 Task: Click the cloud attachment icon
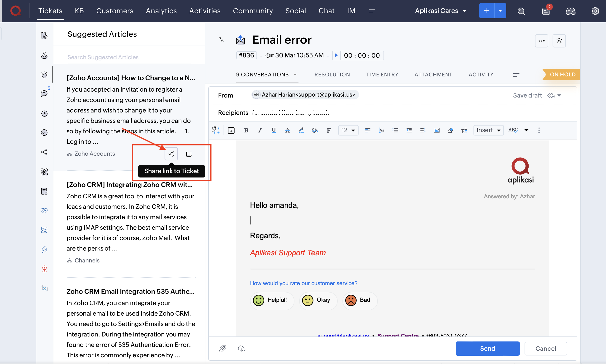coord(241,349)
